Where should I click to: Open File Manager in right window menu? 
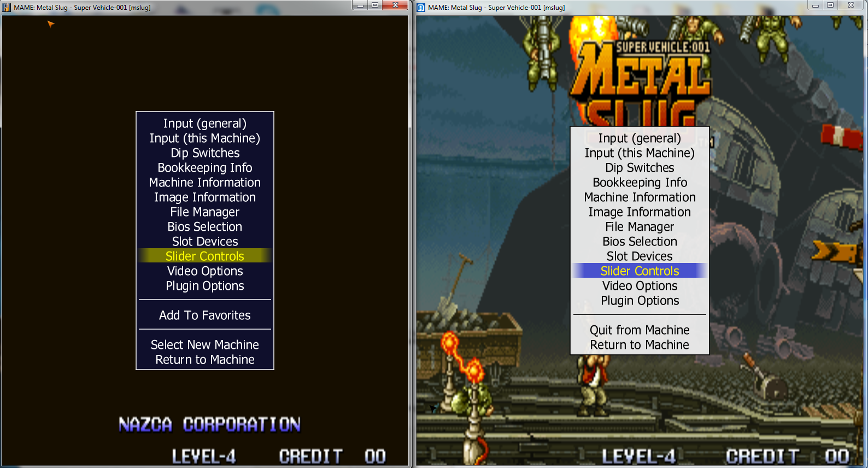coord(640,227)
